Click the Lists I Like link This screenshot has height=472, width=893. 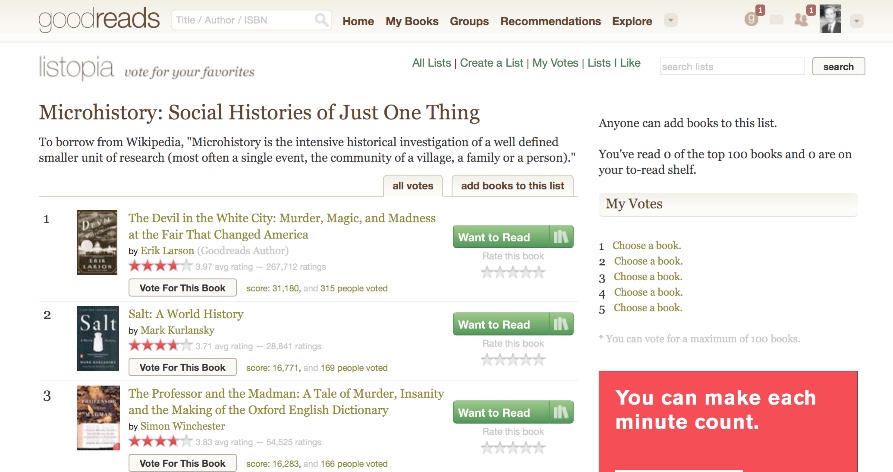pos(614,63)
